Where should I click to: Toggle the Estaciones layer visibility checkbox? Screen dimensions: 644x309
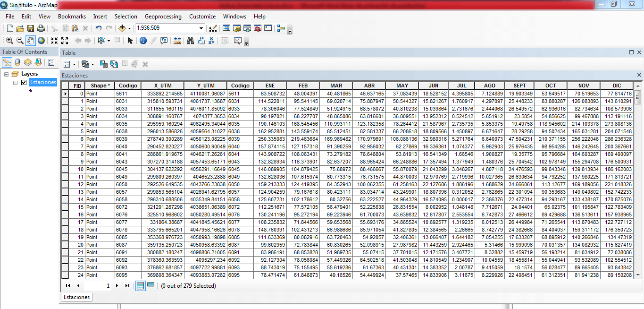[x=24, y=82]
